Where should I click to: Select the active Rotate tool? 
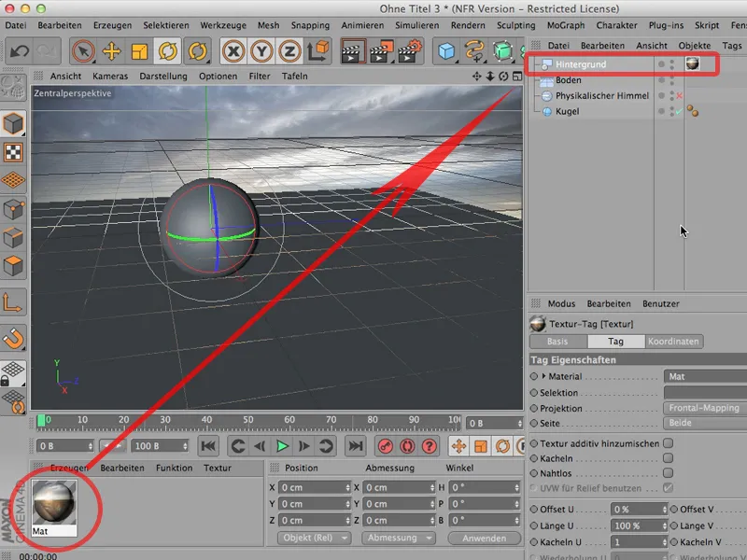click(168, 51)
